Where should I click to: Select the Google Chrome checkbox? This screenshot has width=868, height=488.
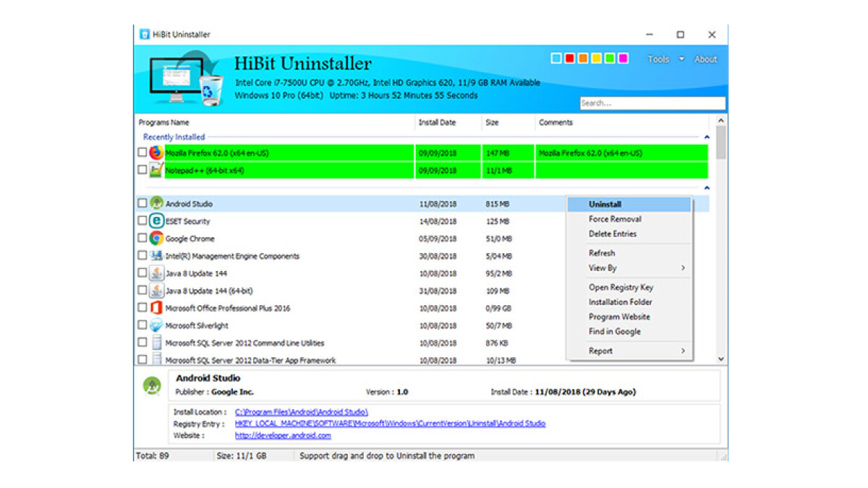pos(142,239)
